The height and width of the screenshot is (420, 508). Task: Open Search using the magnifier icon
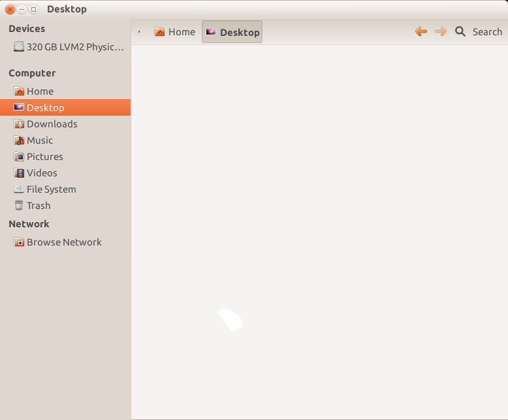tap(460, 31)
